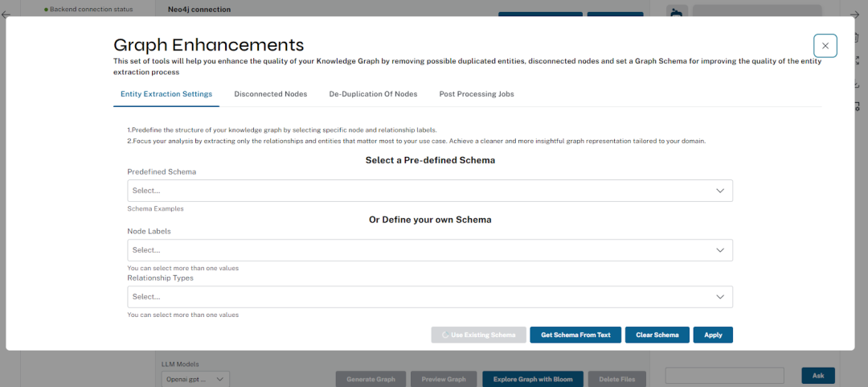Expand Relationship Types chevron arrow
The height and width of the screenshot is (387, 868).
coord(719,297)
